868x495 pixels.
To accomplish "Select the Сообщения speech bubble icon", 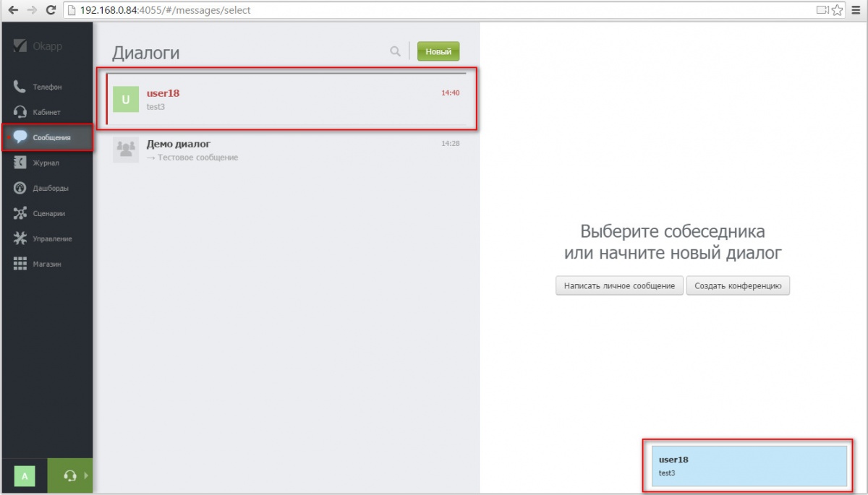I will [20, 137].
